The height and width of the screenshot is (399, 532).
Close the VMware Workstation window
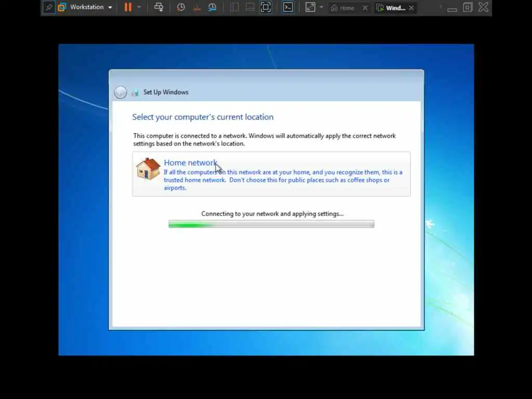point(484,7)
